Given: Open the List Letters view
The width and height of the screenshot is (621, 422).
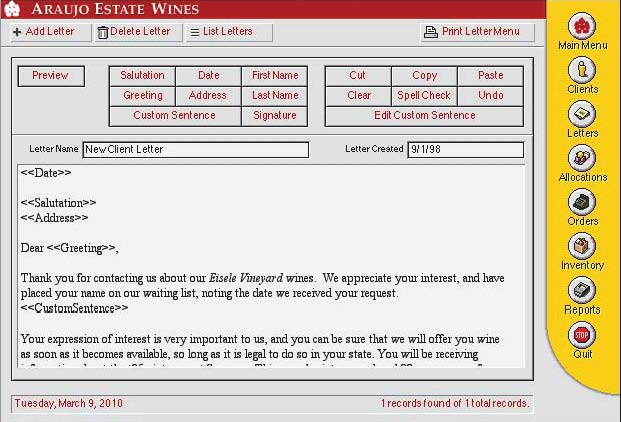Looking at the screenshot, I should (229, 32).
